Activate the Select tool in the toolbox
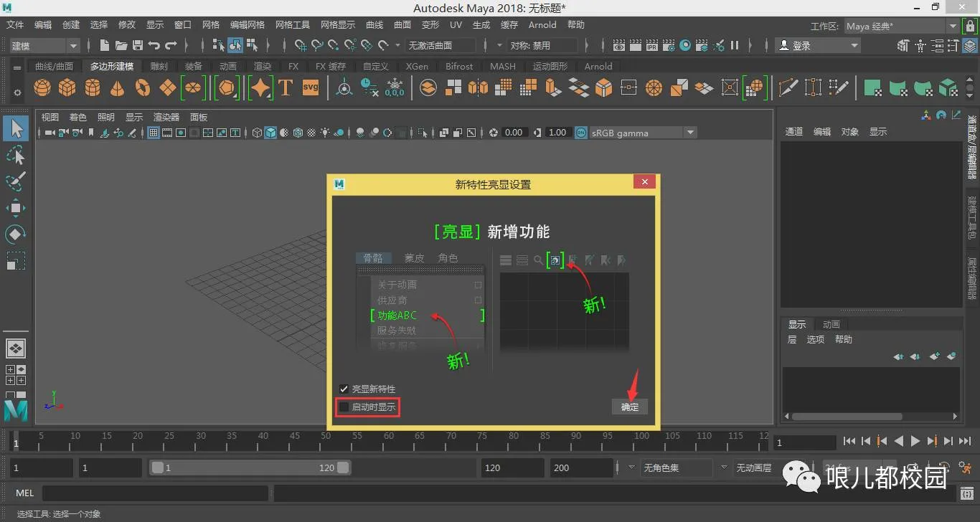 [x=16, y=129]
